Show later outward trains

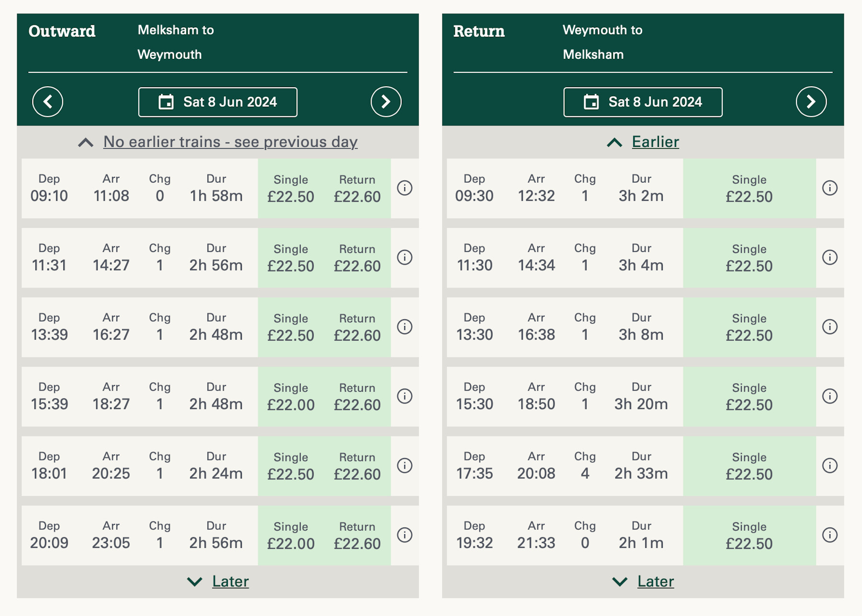230,582
